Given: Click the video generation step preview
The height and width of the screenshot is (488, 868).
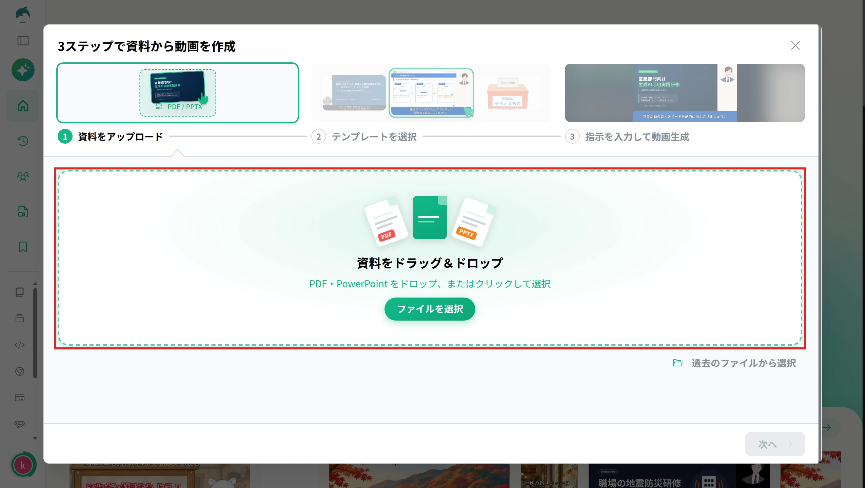Looking at the screenshot, I should pyautogui.click(x=685, y=93).
